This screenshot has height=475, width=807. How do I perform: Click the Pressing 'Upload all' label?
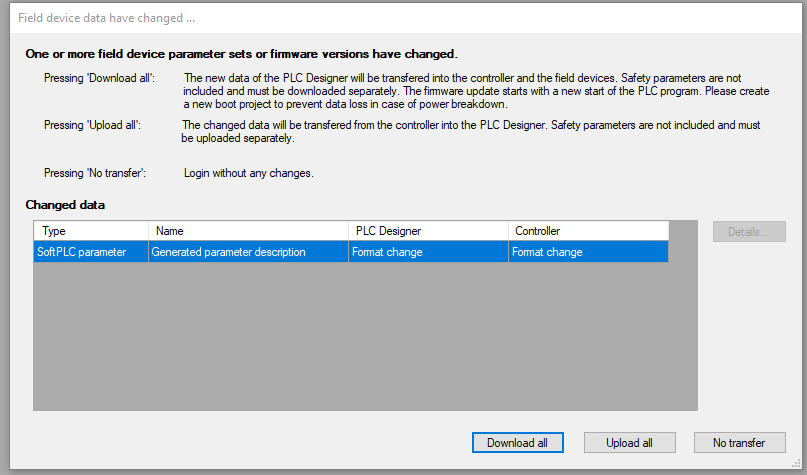(92, 125)
